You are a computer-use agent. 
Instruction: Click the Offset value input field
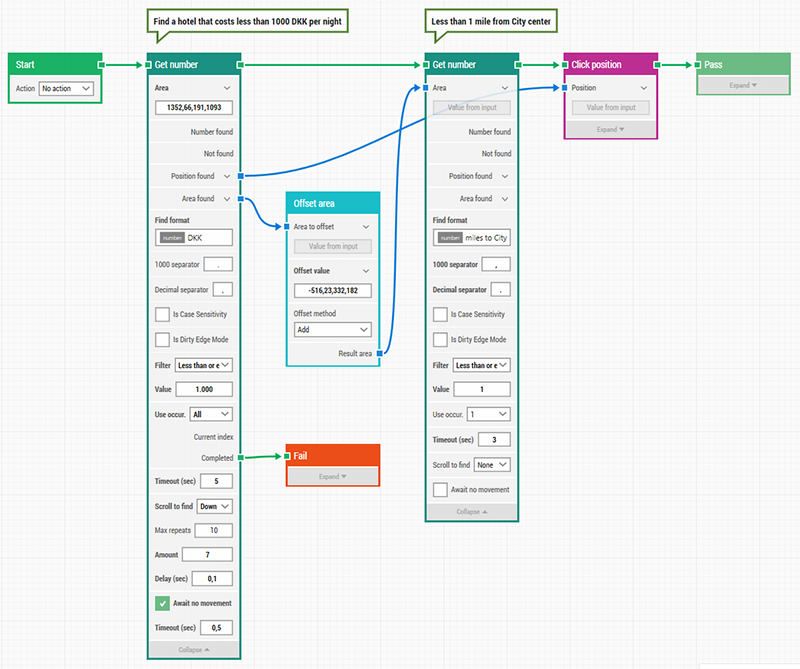333,290
